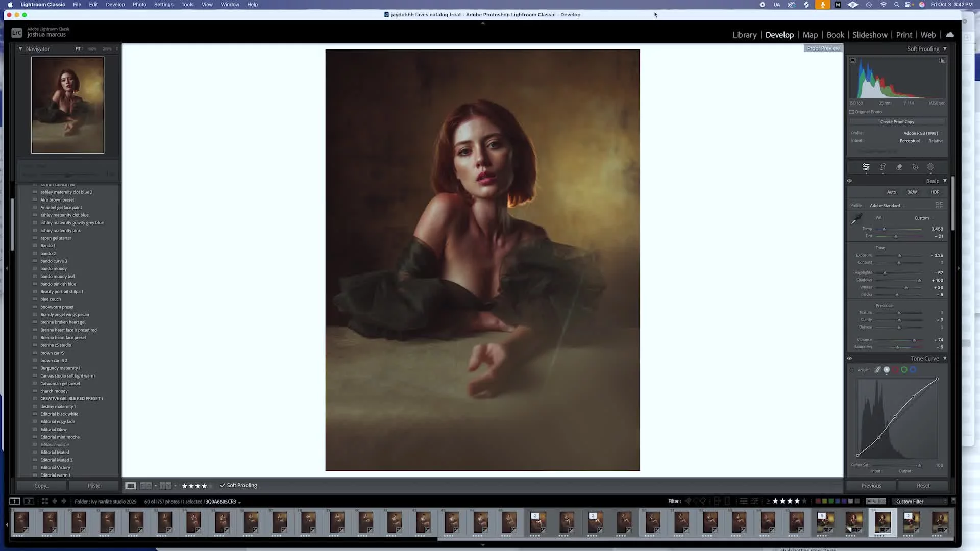Viewport: 980px width, 551px height.
Task: Select the Healing eraser tool icon
Action: pos(899,167)
